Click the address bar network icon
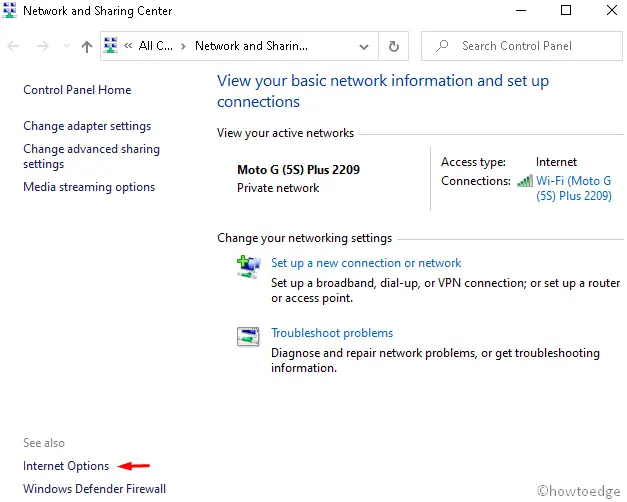 pos(111,46)
